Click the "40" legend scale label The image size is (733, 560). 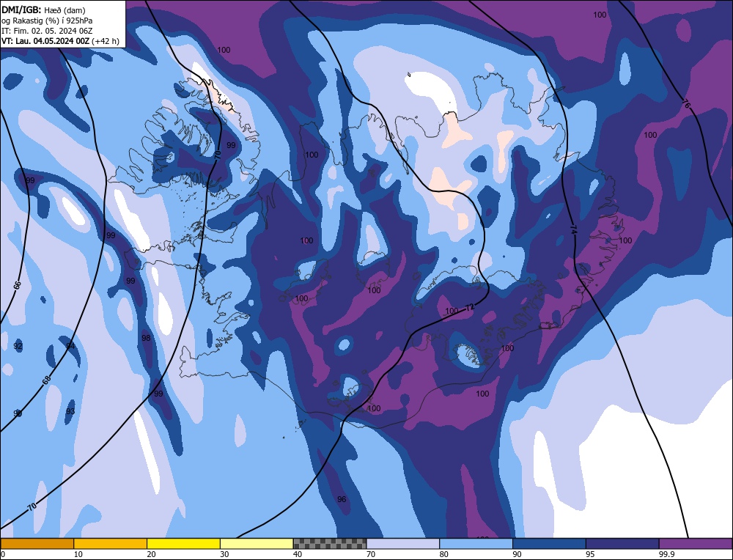click(298, 554)
